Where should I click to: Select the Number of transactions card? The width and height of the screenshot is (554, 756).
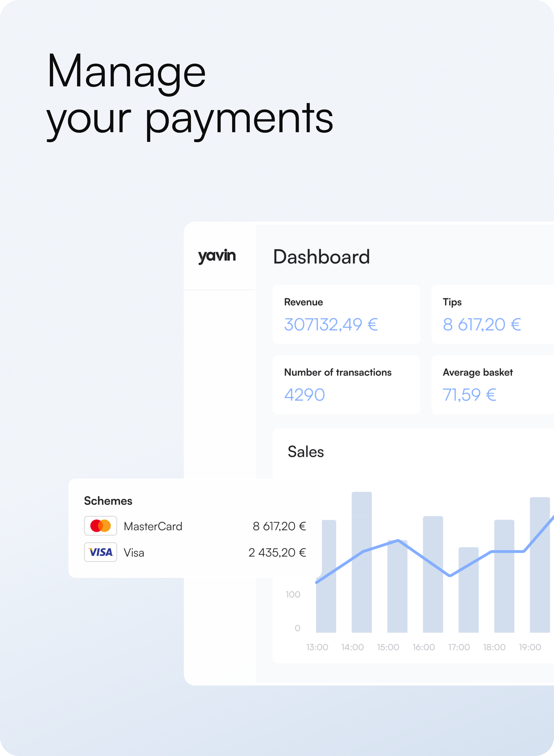(x=346, y=384)
